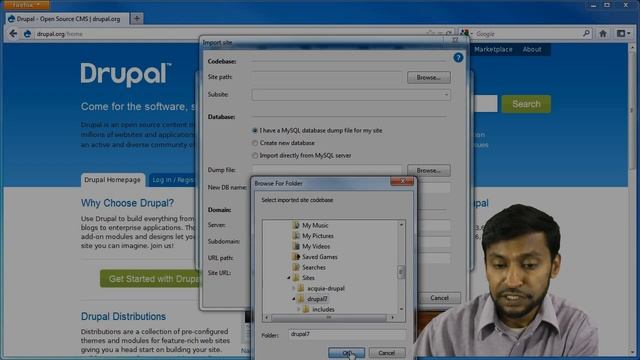Viewport: 640px width, 360px height.
Task: Click Browse next to Site path
Action: 429,78
